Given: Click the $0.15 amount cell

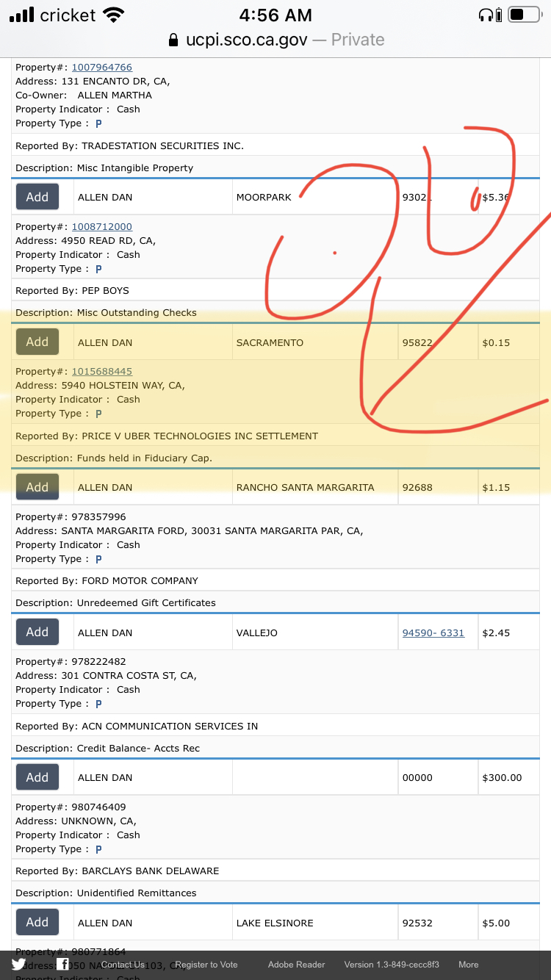Looking at the screenshot, I should tap(508, 342).
